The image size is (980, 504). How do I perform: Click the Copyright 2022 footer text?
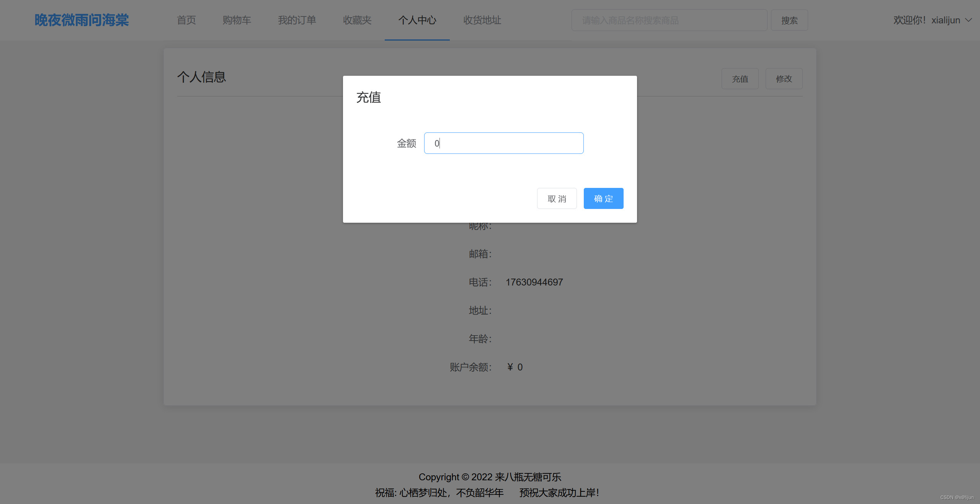pyautogui.click(x=490, y=477)
